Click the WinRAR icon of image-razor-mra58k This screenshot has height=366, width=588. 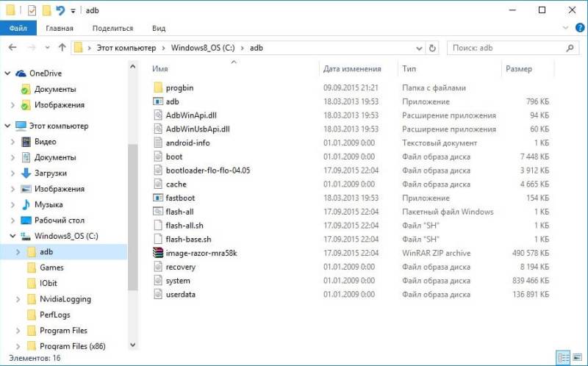[x=158, y=254]
